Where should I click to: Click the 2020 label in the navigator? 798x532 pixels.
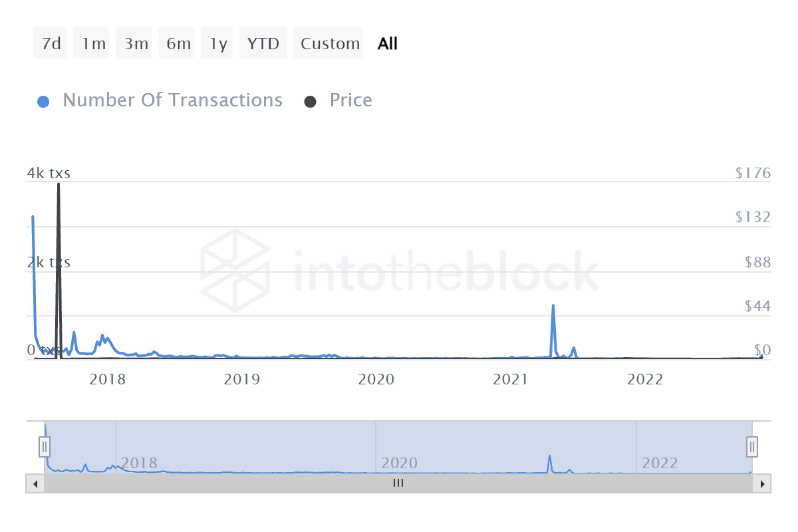(x=400, y=463)
